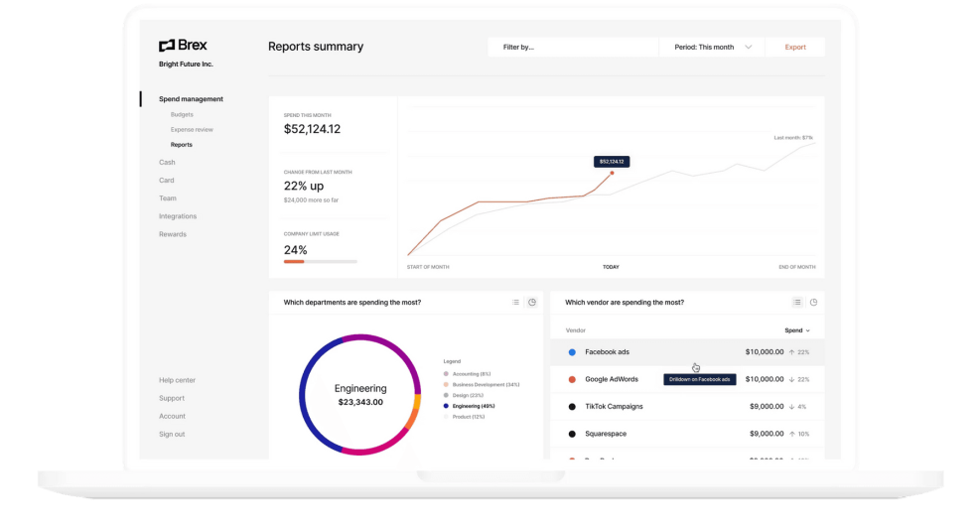Switch departments panel to pie chart view
The height and width of the screenshot is (523, 980).
point(532,303)
